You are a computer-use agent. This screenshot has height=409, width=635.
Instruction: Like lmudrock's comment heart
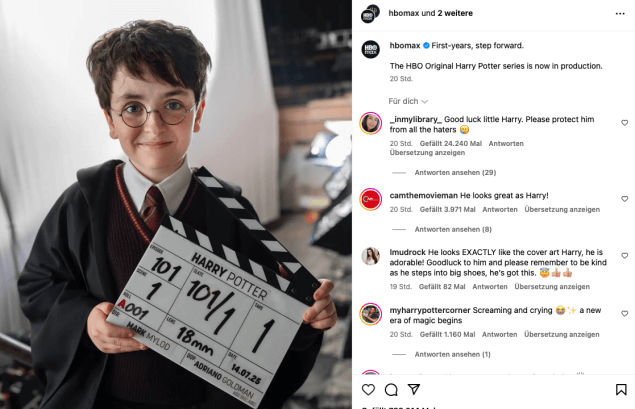click(624, 256)
